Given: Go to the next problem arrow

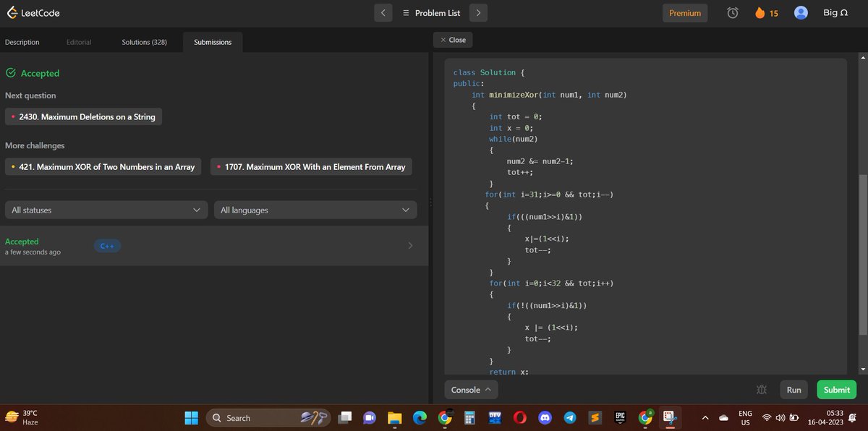Looking at the screenshot, I should (478, 13).
